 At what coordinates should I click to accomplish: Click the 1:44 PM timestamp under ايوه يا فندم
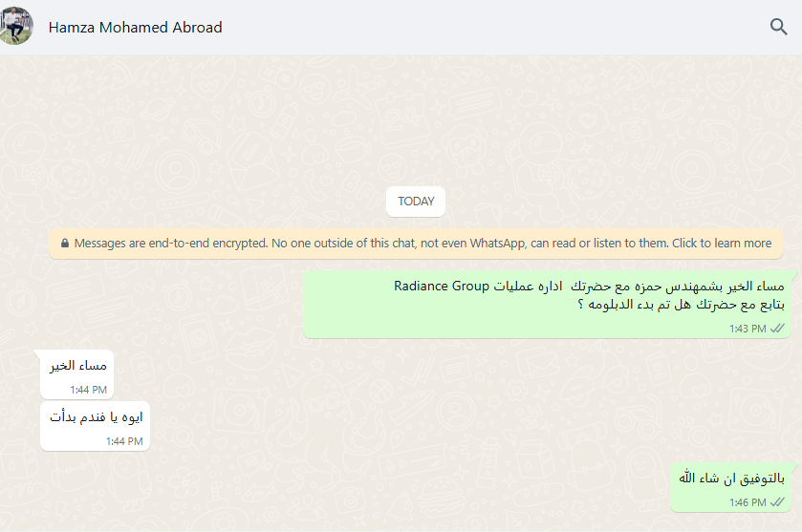tap(124, 441)
